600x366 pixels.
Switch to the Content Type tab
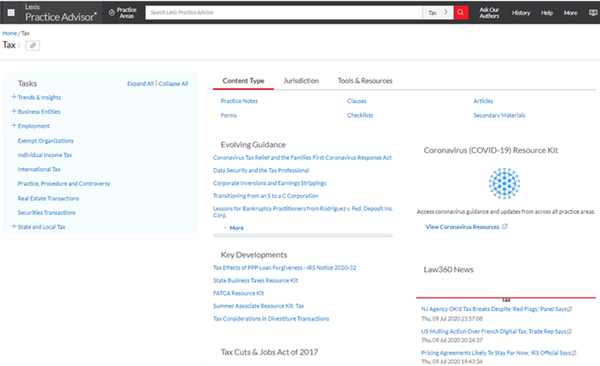(x=243, y=81)
